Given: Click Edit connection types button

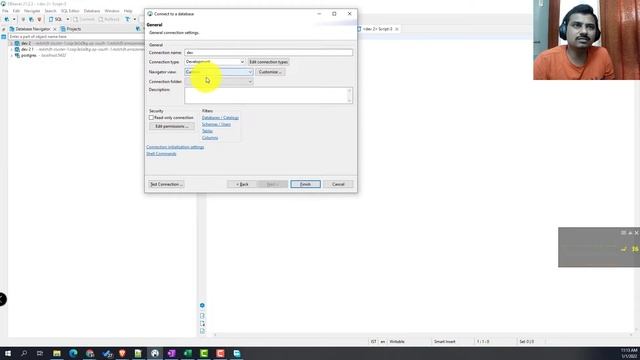Looking at the screenshot, I should click(269, 62).
